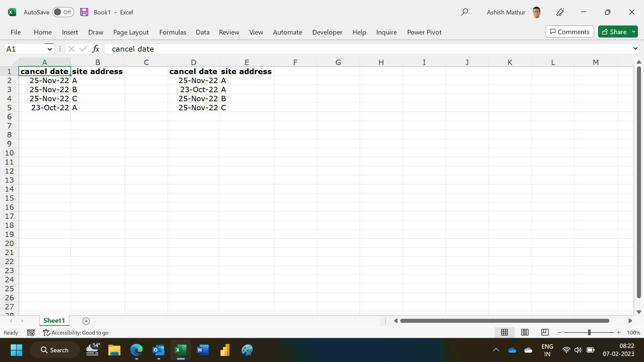Viewport: 644px width, 362px height.
Task: Open the macro recording status bar icon
Action: (x=31, y=333)
